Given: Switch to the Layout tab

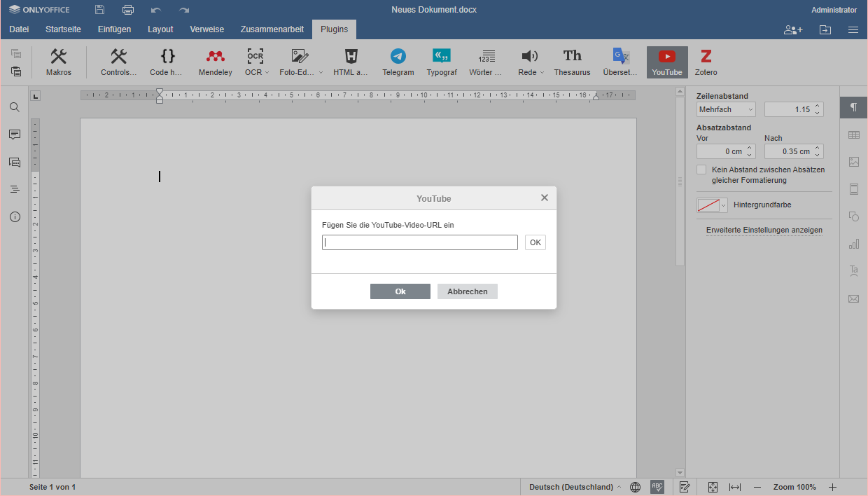Looking at the screenshot, I should [160, 29].
